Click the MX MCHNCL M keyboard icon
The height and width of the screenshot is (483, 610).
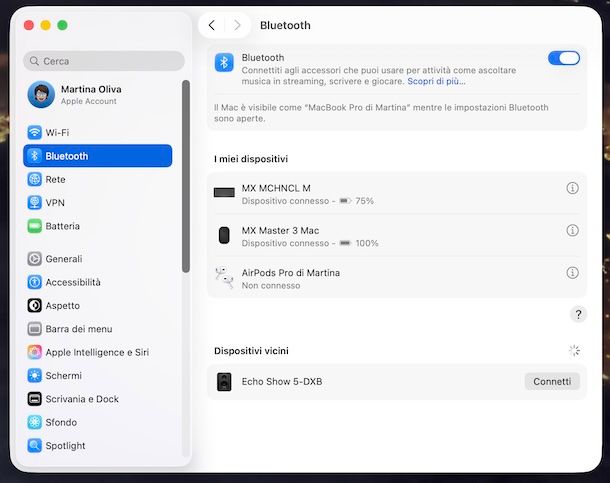[x=224, y=192]
